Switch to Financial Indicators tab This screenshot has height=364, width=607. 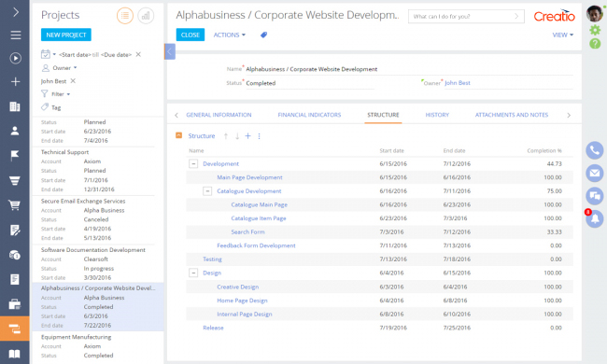pyautogui.click(x=309, y=115)
